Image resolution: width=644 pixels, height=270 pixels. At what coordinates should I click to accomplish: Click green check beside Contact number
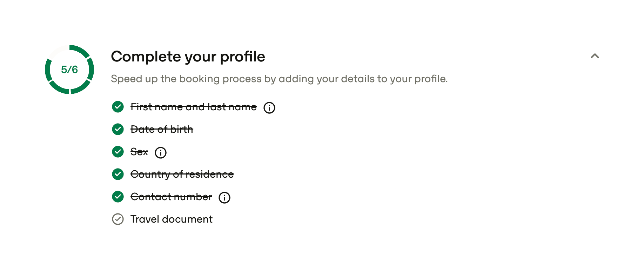tap(118, 197)
